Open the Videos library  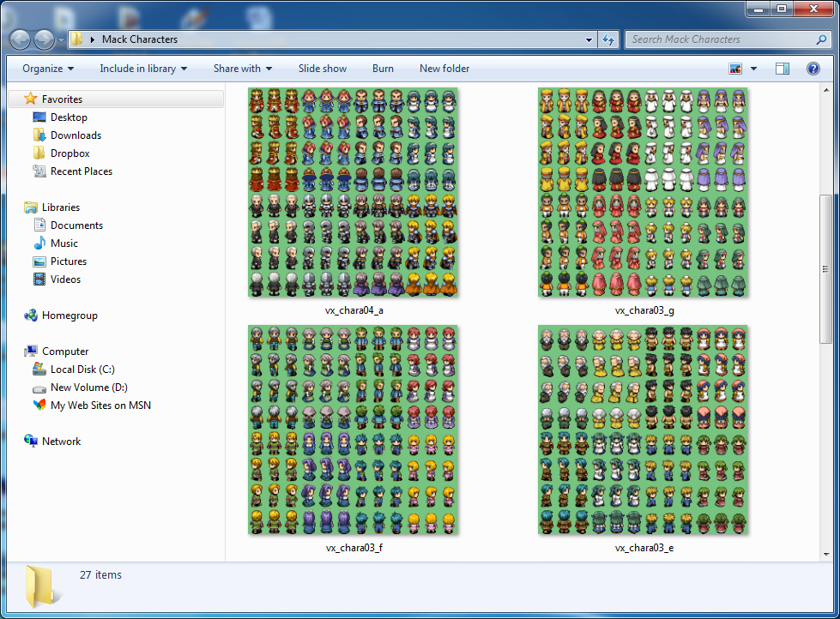point(65,279)
